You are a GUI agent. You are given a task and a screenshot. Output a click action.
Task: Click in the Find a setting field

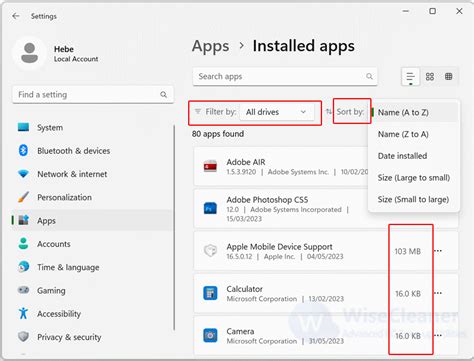coord(93,95)
